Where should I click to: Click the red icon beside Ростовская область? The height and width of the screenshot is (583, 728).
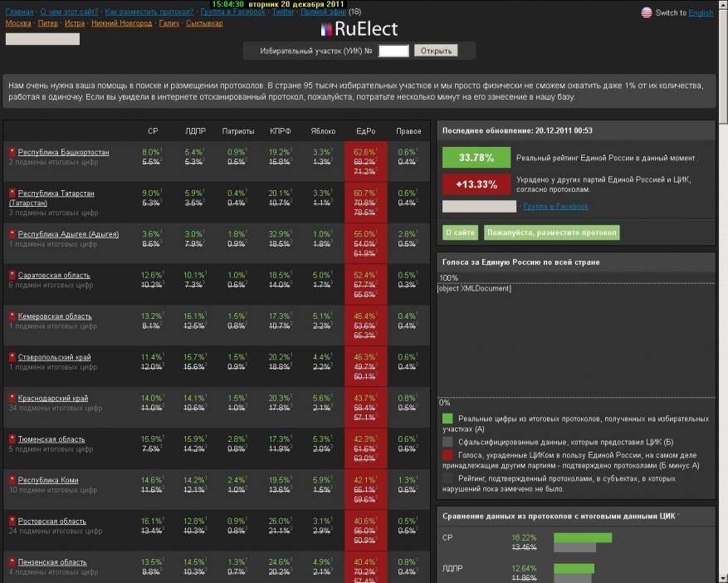pyautogui.click(x=12, y=522)
